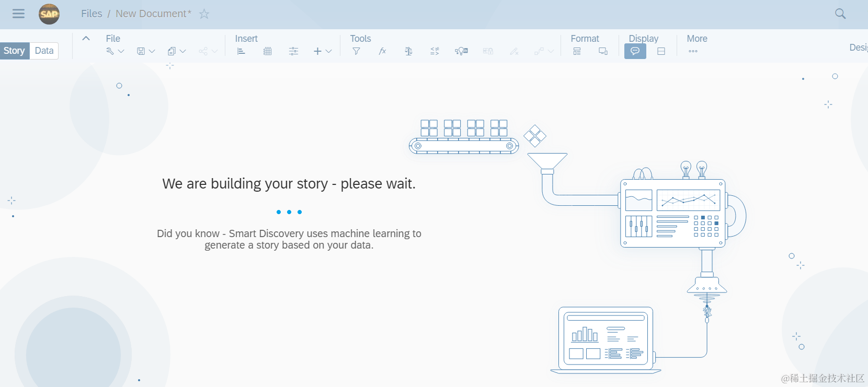
Task: Open the Designer panel button
Action: point(859,48)
